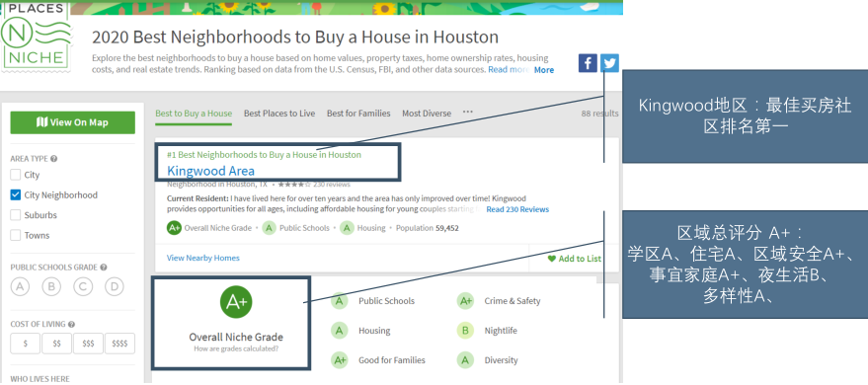Expand reviews via Read 230 Reviews

pyautogui.click(x=517, y=209)
